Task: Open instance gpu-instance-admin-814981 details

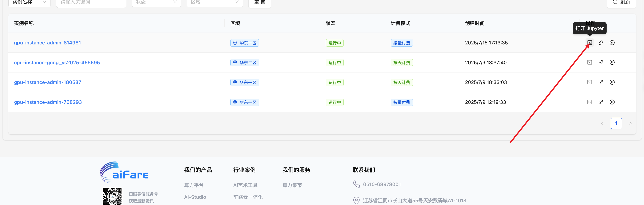Action: point(47,42)
